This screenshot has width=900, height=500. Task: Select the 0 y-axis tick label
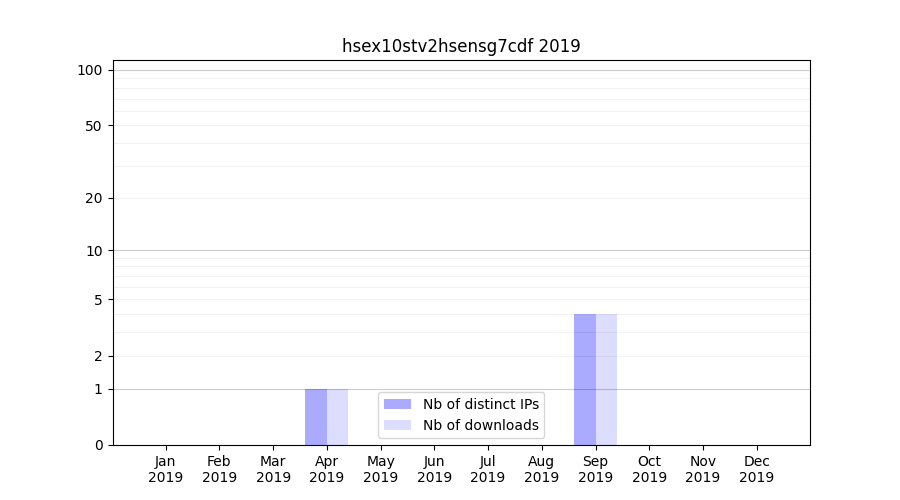pyautogui.click(x=98, y=445)
